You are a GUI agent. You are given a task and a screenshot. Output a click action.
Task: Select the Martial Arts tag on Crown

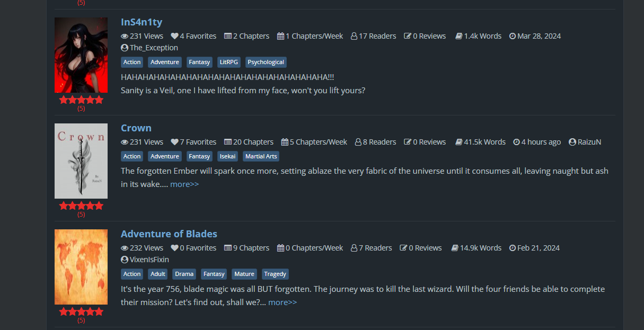coord(261,156)
